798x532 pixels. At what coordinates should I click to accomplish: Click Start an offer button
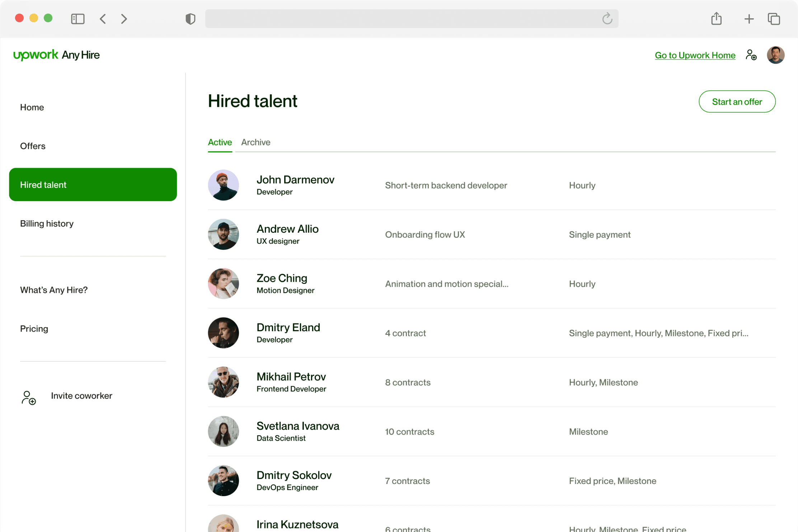737,101
